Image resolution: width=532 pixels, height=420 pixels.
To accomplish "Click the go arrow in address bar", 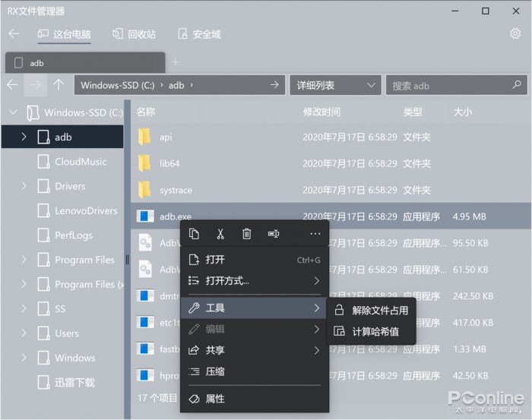I will [x=274, y=85].
